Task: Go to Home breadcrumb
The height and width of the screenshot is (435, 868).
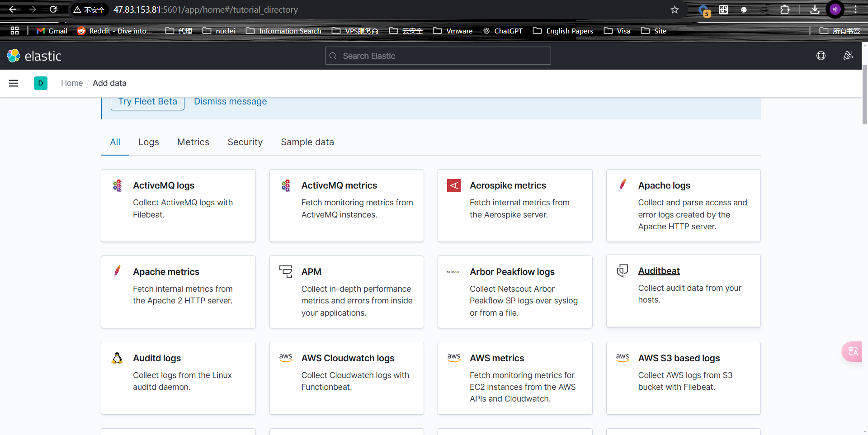Action: (72, 83)
